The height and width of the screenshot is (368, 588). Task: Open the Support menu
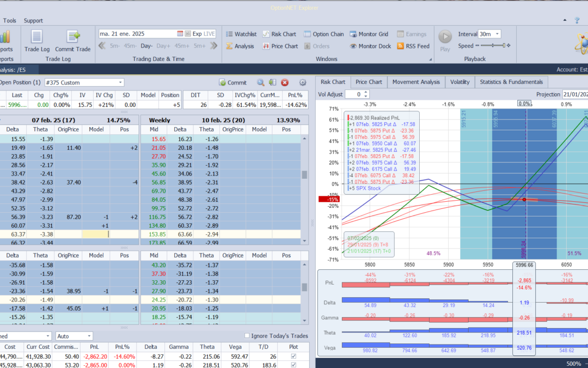[x=33, y=21]
